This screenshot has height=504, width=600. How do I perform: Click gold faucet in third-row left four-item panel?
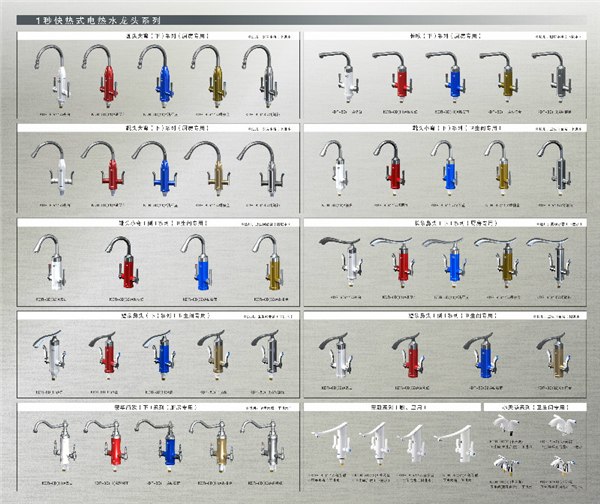tap(269, 263)
